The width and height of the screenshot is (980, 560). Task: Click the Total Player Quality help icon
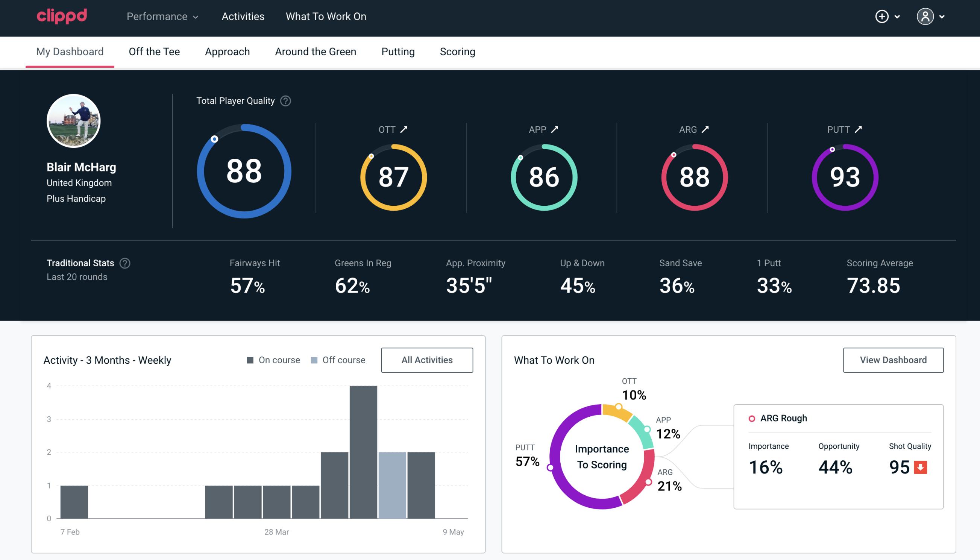click(x=285, y=100)
